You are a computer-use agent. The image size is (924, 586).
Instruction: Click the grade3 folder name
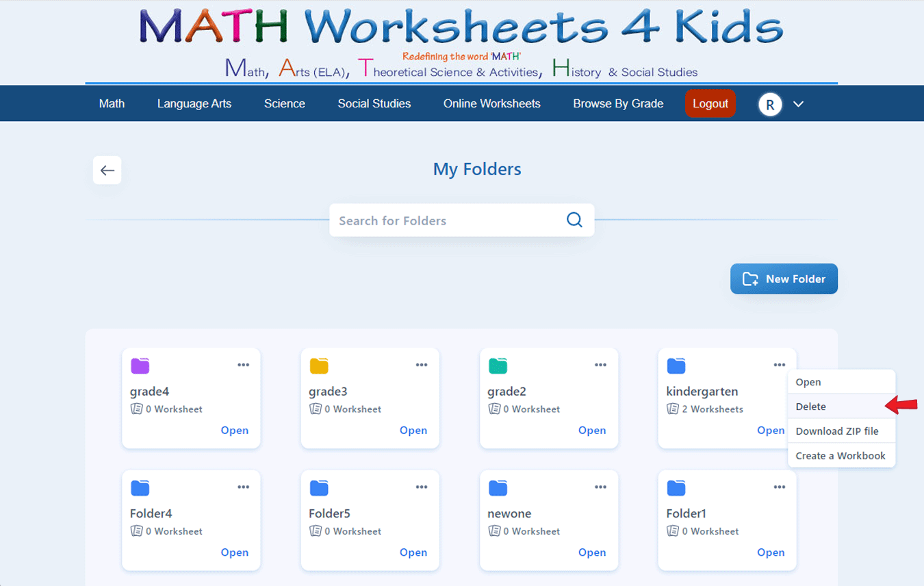pyautogui.click(x=328, y=392)
